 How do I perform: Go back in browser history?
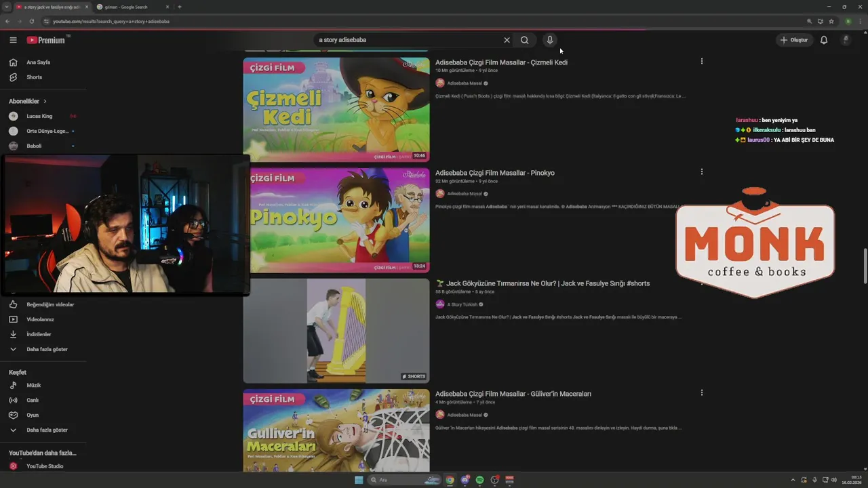tap(7, 21)
